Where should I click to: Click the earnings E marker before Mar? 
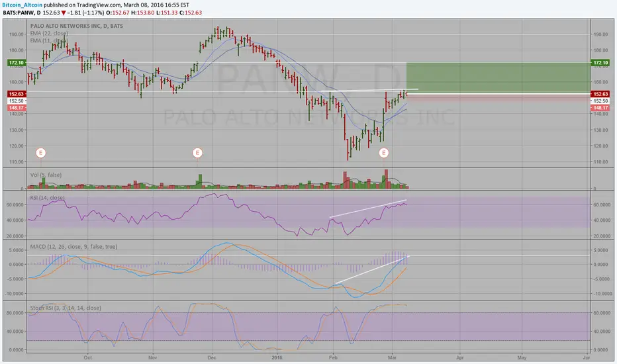[384, 153]
